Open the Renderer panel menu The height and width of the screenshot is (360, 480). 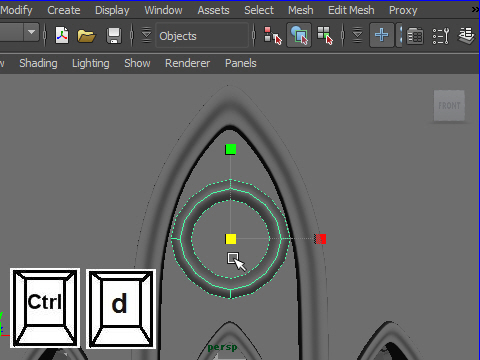(187, 63)
